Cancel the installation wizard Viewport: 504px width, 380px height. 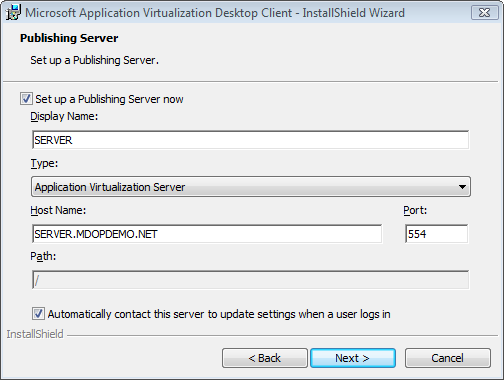click(x=448, y=358)
